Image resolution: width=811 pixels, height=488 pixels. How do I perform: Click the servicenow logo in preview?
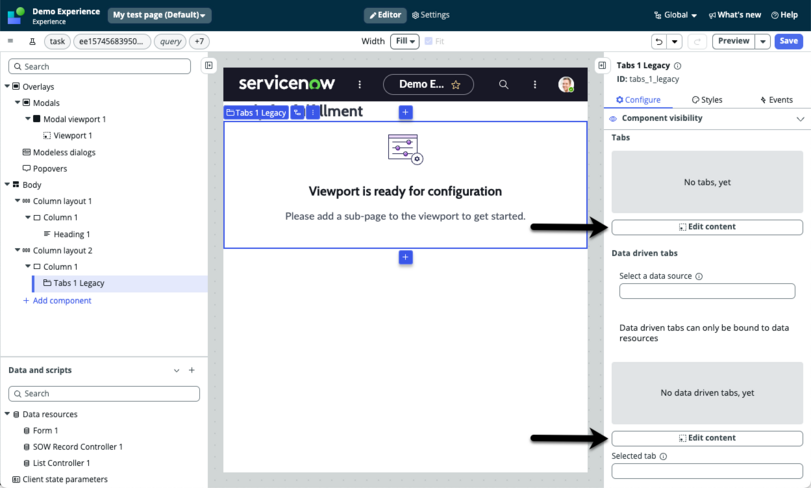point(287,83)
